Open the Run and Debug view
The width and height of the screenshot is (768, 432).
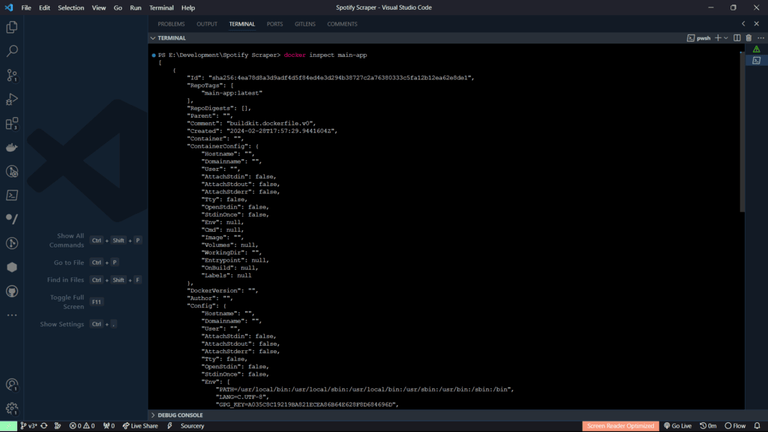pos(12,99)
